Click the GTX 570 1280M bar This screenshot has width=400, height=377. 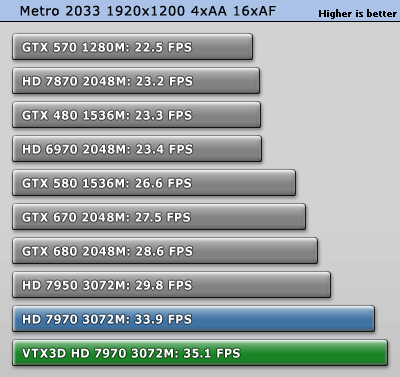[x=133, y=47]
